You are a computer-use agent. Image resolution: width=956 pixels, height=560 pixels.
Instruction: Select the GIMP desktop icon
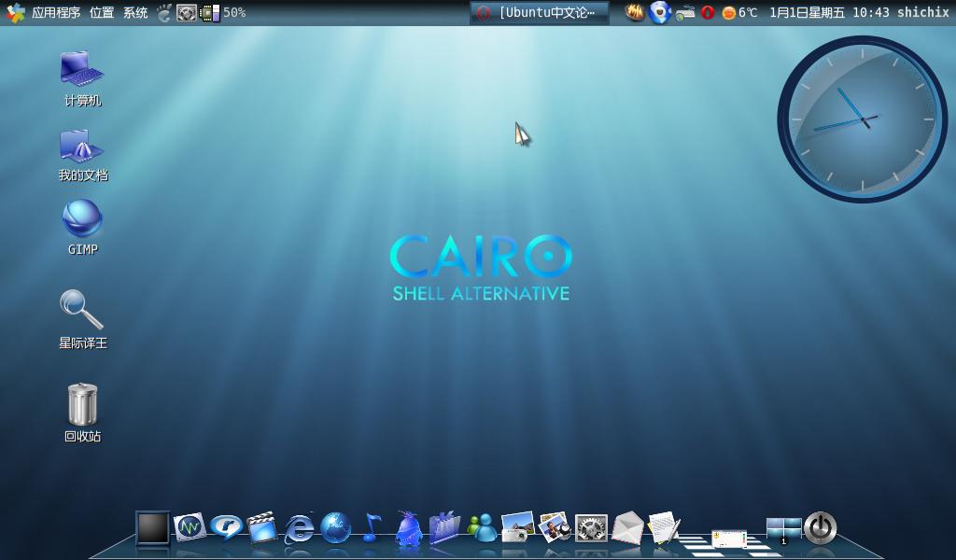(x=83, y=227)
